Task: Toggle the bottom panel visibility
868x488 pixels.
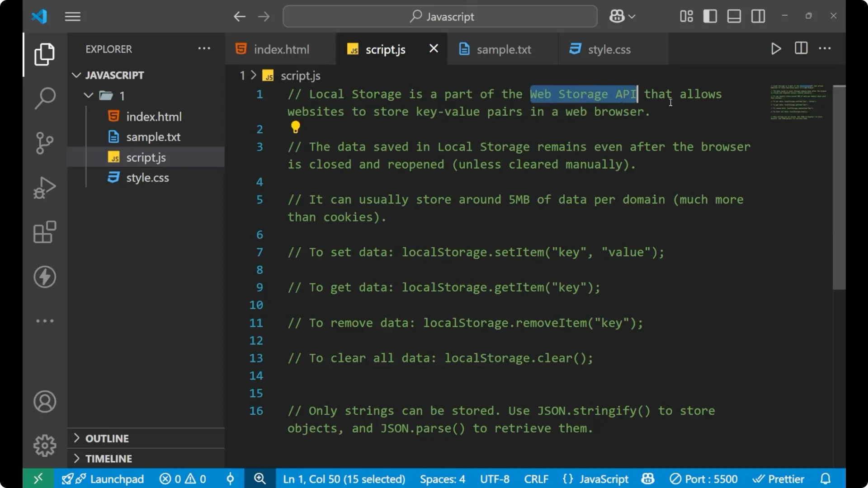Action: 733,16
